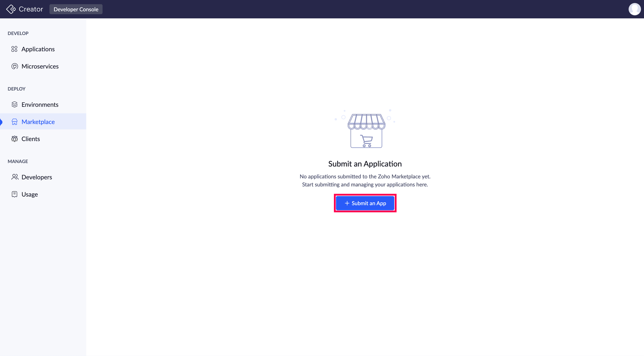This screenshot has width=644, height=356.
Task: Go to Microservices page
Action: (43, 66)
